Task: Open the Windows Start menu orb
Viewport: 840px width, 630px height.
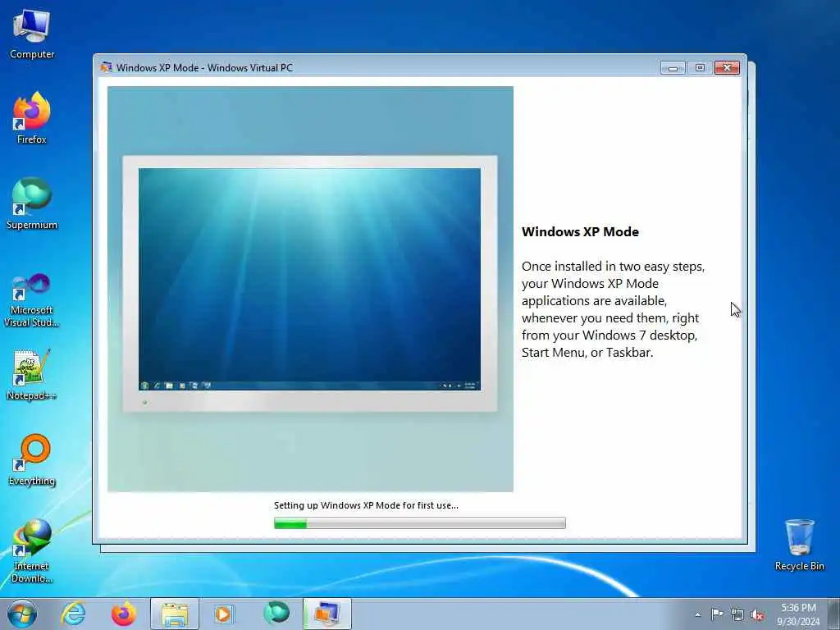Action: [22, 614]
